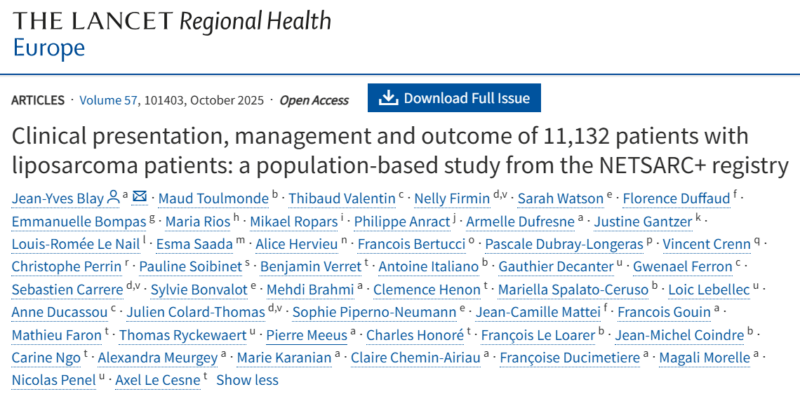Screen dimensions: 800x401
Task: Open The Lancet Regional Health Europe logo
Action: 171,35
